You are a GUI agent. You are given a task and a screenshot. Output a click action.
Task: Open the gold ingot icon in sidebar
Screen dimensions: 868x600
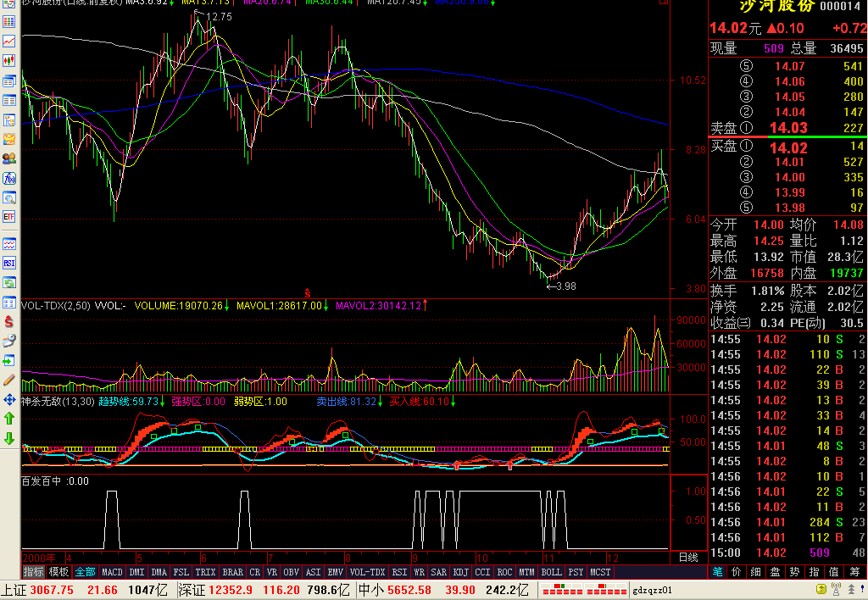[8, 140]
